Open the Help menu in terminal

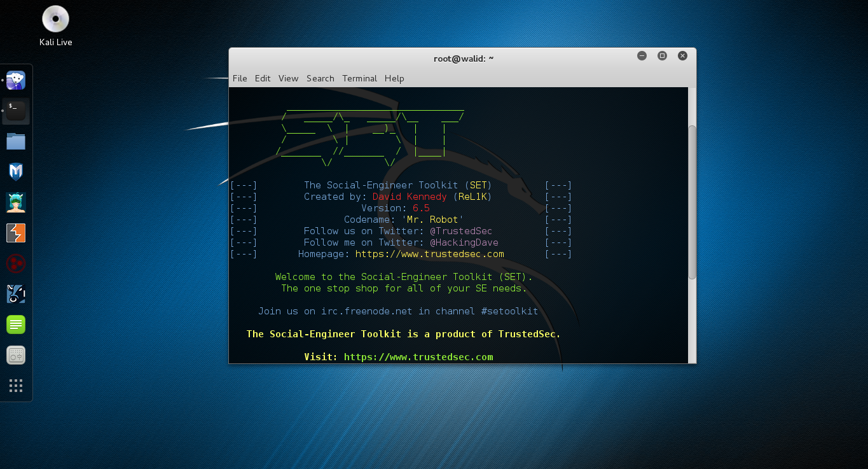tap(394, 78)
